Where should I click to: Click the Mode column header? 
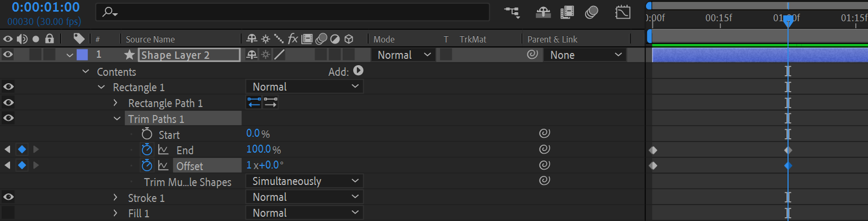tap(384, 39)
